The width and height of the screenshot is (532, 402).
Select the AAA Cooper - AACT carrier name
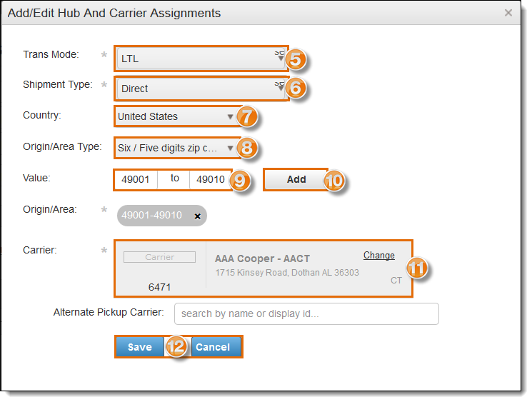262,259
